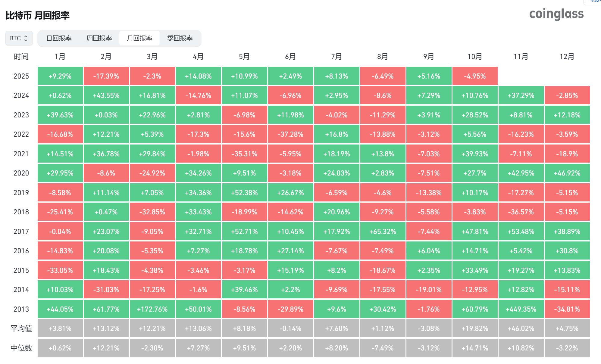Click the coinglass logo
601x364 pixels.
pyautogui.click(x=556, y=14)
